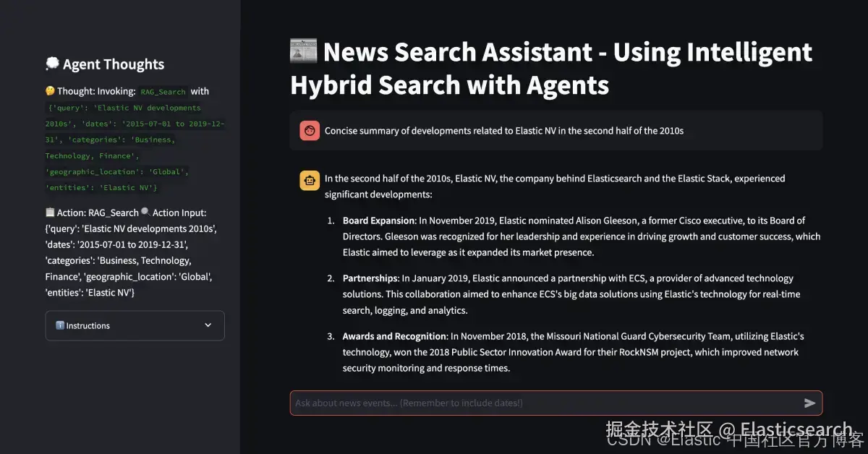Click the red user avatar icon
This screenshot has height=454, width=868.
click(310, 131)
